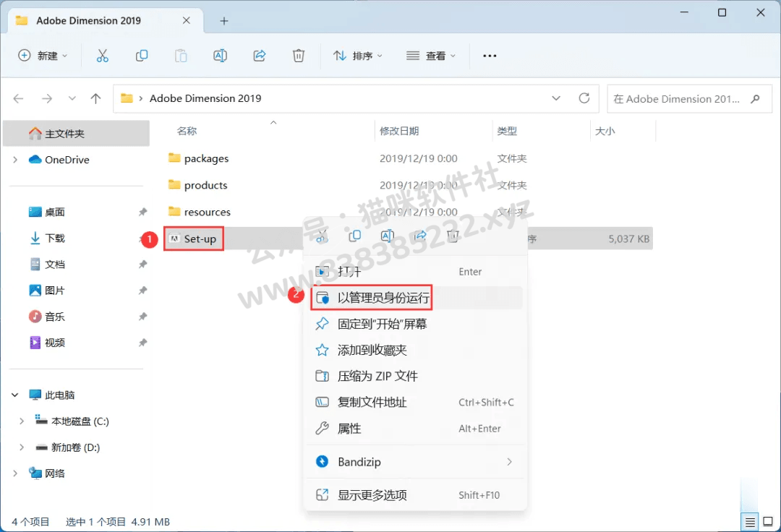Expand the 网络 tree node
This screenshot has height=532, width=781.
(x=15, y=473)
